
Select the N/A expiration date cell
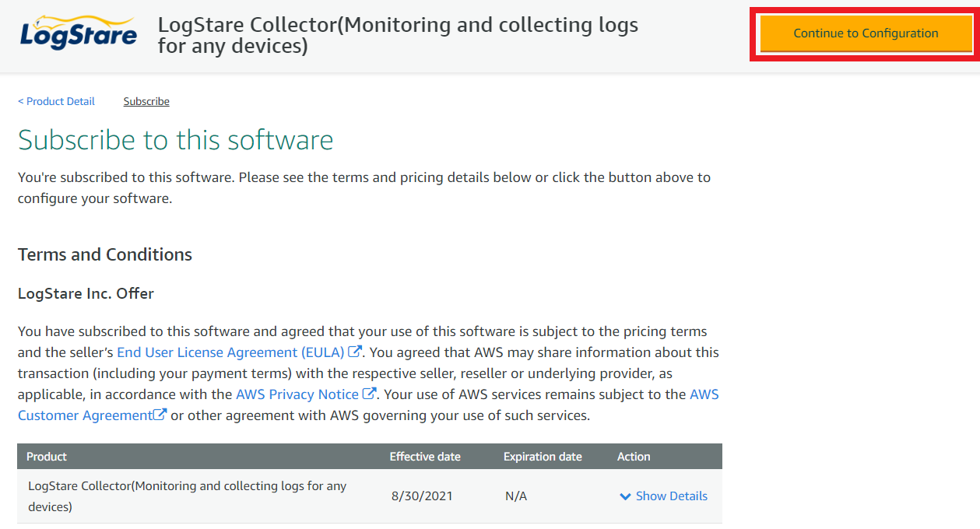(516, 496)
